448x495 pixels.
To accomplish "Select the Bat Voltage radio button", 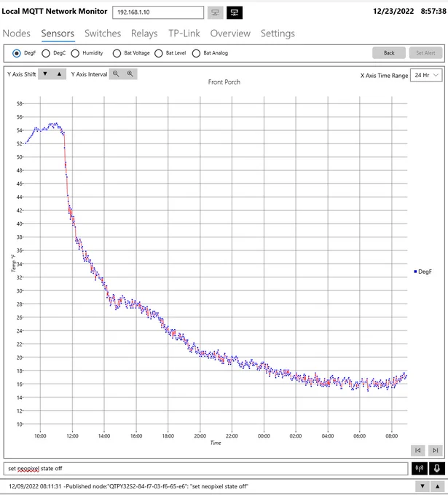I will (117, 53).
